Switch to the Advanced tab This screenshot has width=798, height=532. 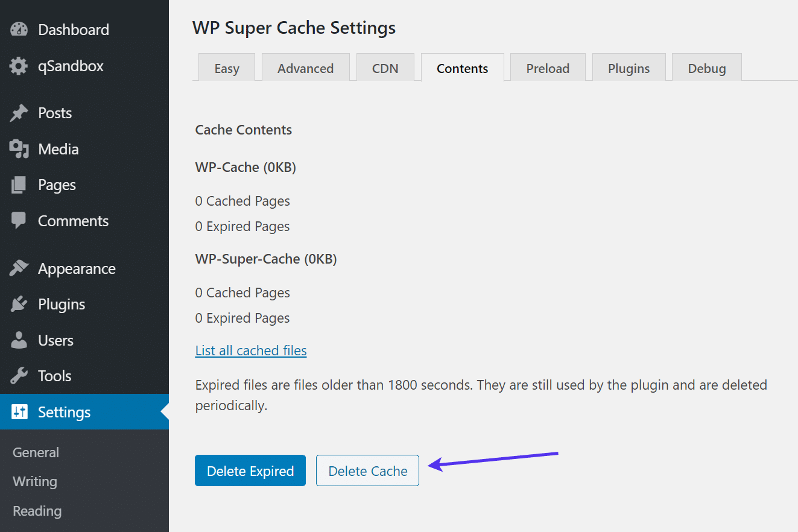[305, 68]
